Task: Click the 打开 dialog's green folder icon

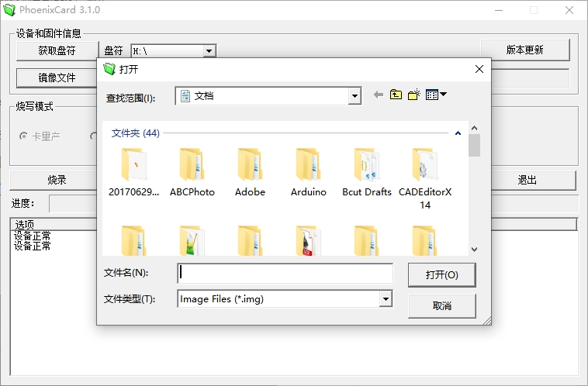Action: tap(109, 69)
